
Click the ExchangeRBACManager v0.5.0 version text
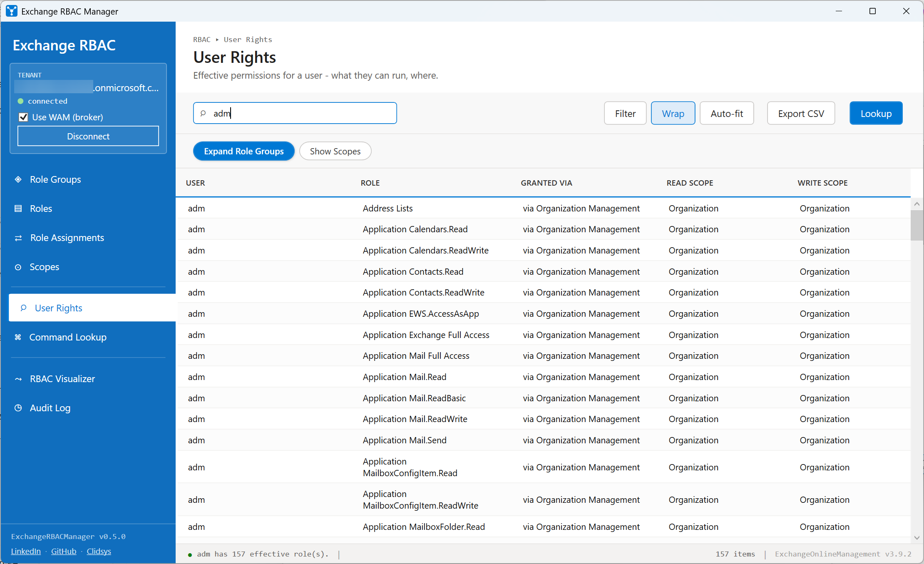tap(68, 537)
